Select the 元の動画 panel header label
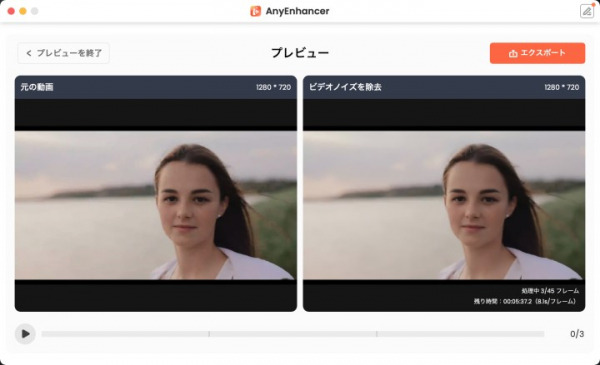 (x=37, y=87)
